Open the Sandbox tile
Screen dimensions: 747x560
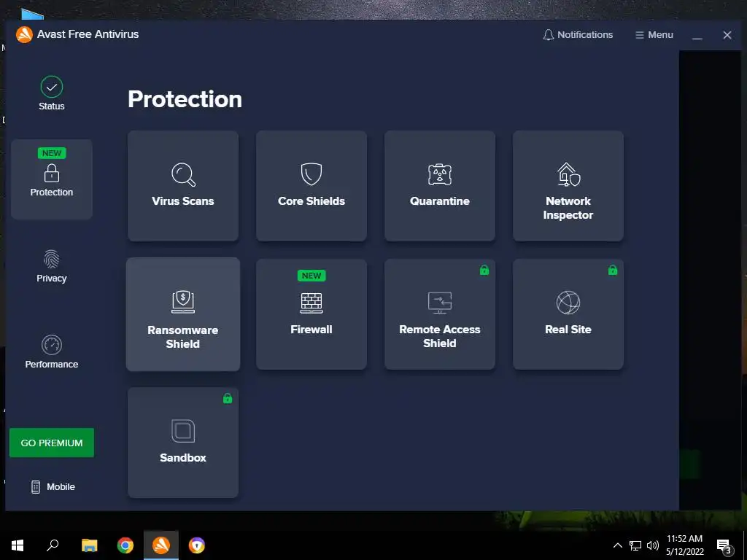pos(183,443)
